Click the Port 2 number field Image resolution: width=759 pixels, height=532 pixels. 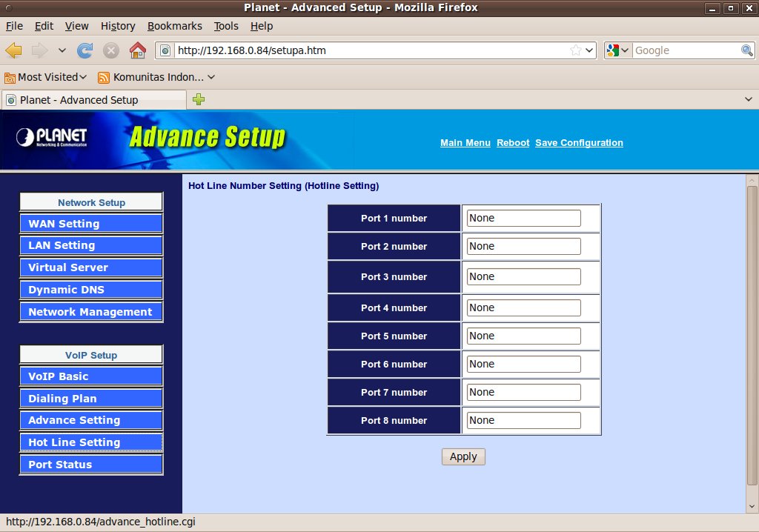[x=524, y=247]
